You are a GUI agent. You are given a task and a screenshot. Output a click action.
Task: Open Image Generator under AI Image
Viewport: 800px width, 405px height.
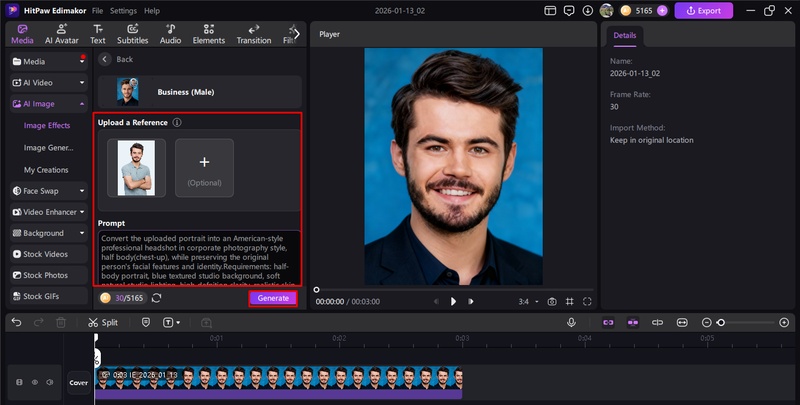[x=48, y=148]
